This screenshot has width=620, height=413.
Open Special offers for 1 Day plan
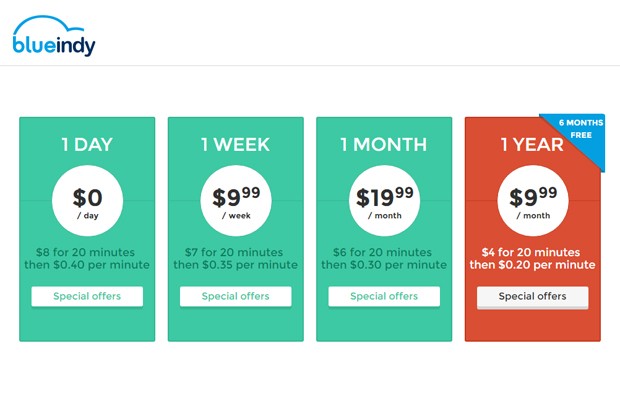pos(87,296)
